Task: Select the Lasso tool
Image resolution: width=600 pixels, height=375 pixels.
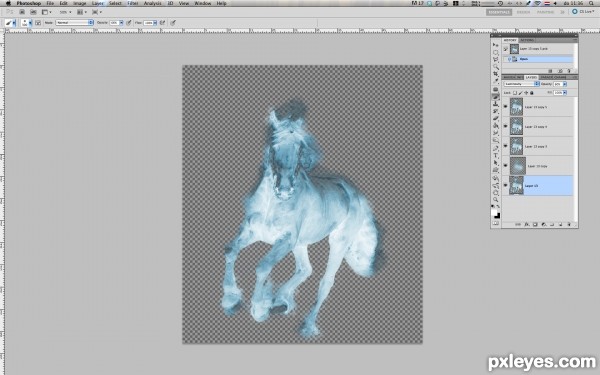Action: click(496, 59)
